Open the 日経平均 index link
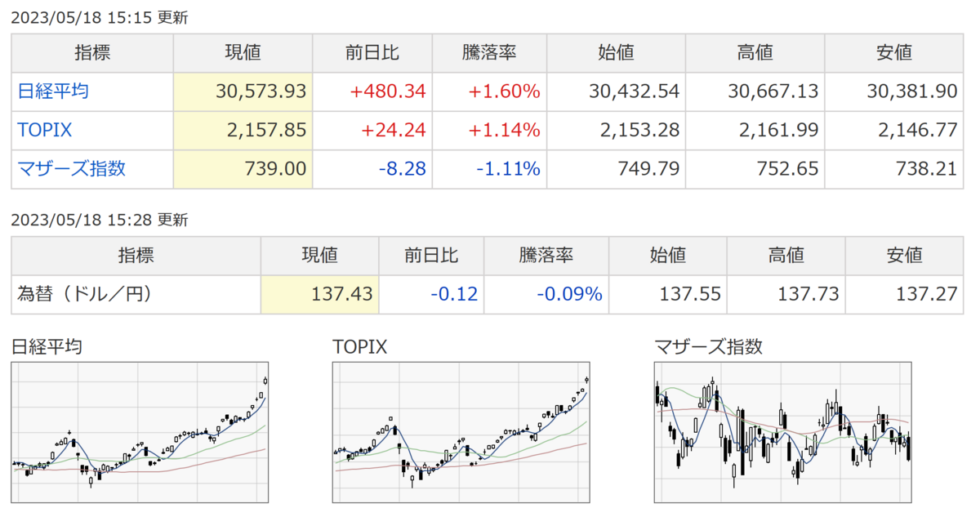Viewport: 980px width, 517px height. tap(53, 91)
